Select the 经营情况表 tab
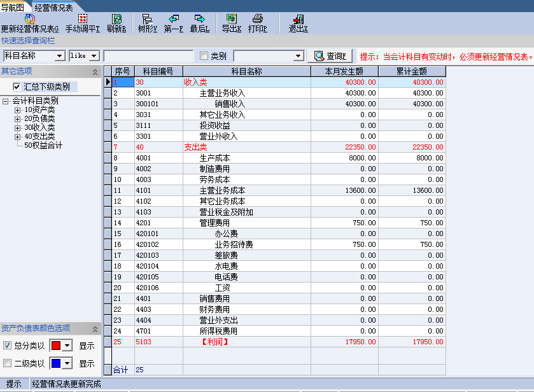The height and width of the screenshot is (392, 534). tap(53, 6)
